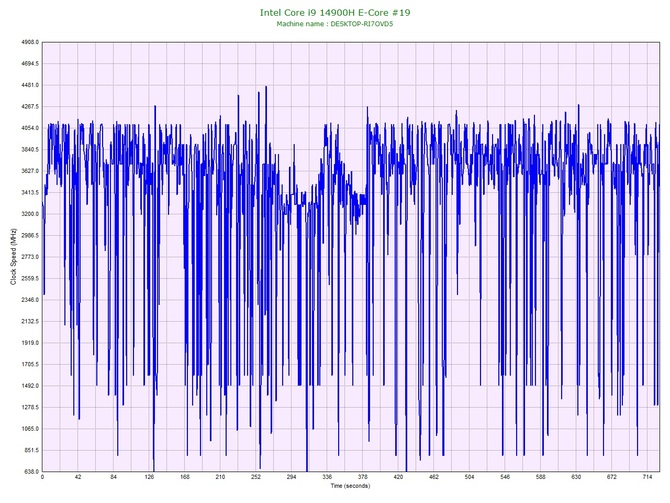Screen dimensions: 670x503
Task: Click the 294 tick on time axis
Action: pos(291,477)
